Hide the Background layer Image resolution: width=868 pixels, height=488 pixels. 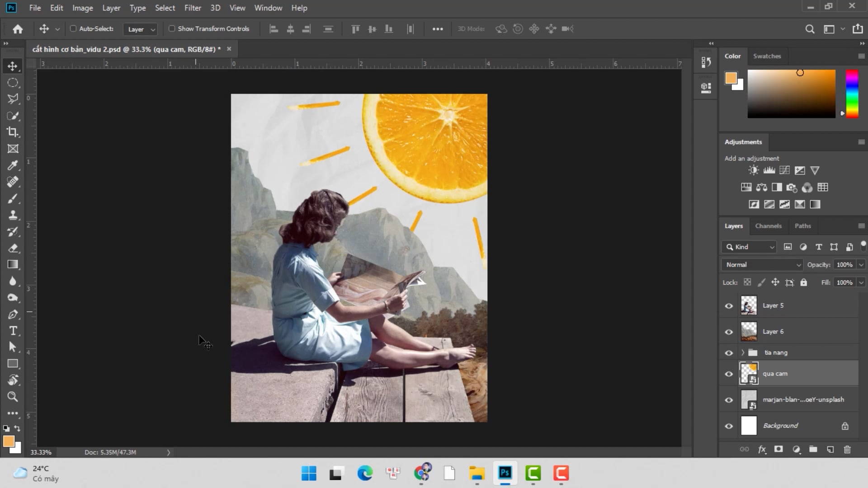[x=729, y=426]
